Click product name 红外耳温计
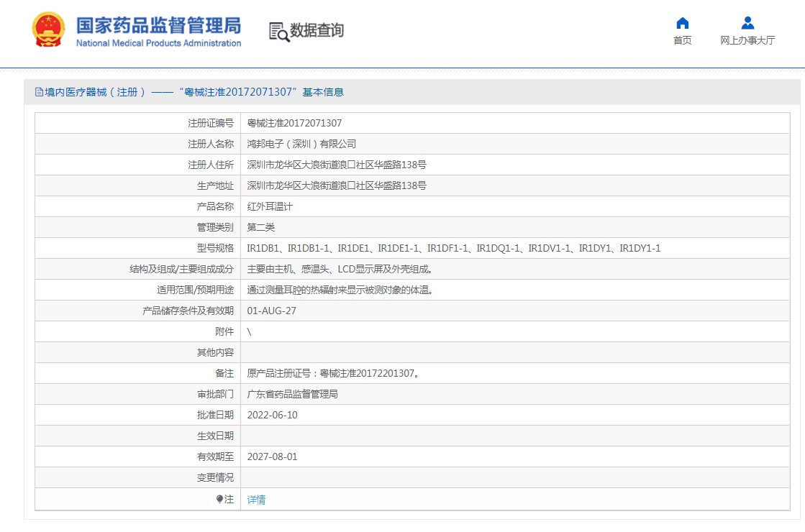Image resolution: width=805 pixels, height=532 pixels. click(270, 207)
